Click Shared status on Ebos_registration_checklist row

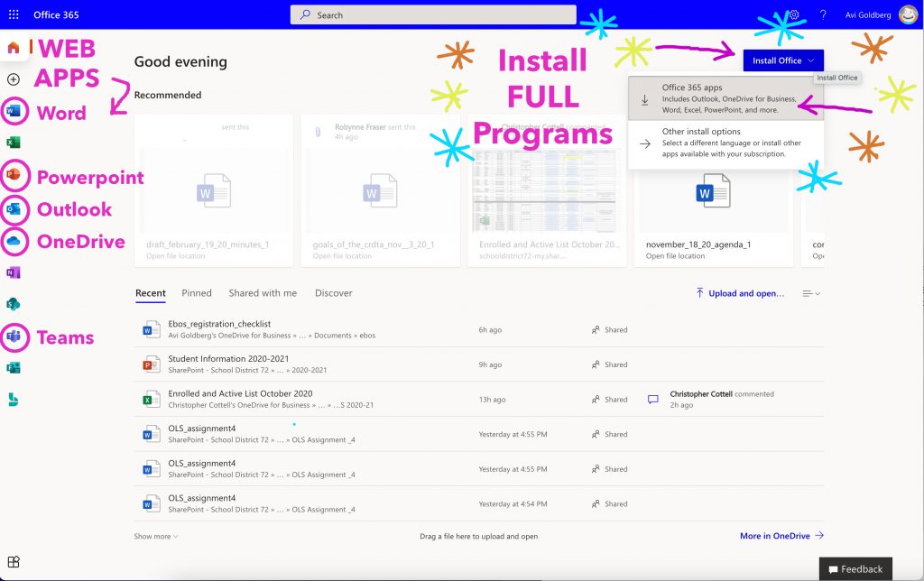[x=609, y=330]
